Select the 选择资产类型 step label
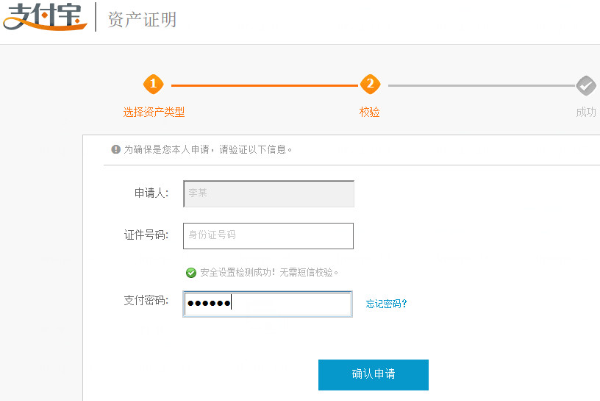 (154, 112)
